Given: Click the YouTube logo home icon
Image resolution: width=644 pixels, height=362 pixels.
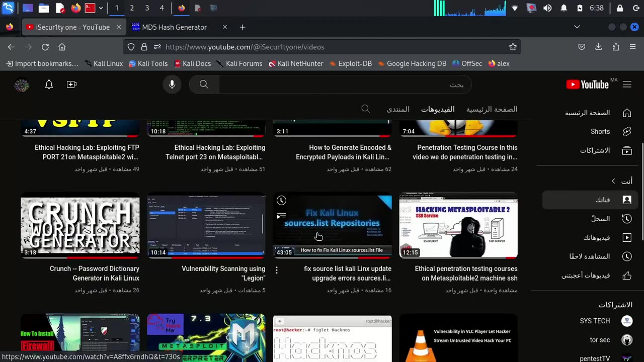Looking at the screenshot, I should click(588, 84).
